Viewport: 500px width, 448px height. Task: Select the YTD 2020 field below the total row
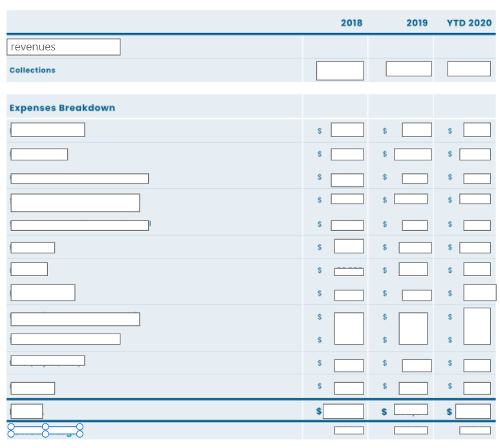[x=475, y=431]
